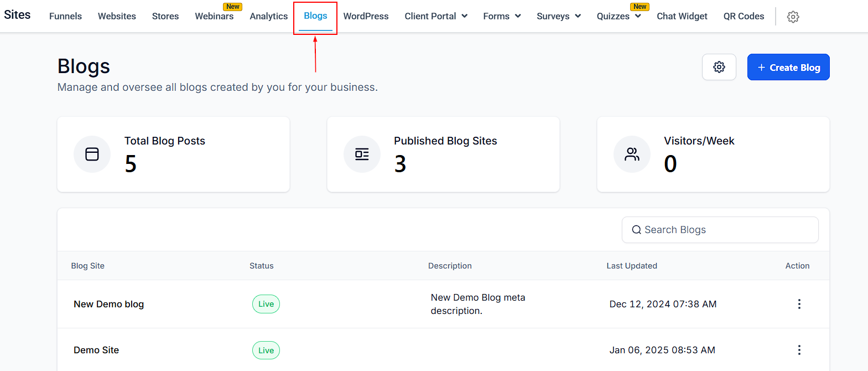Open the New Demo blog site
The image size is (868, 371).
pos(108,304)
